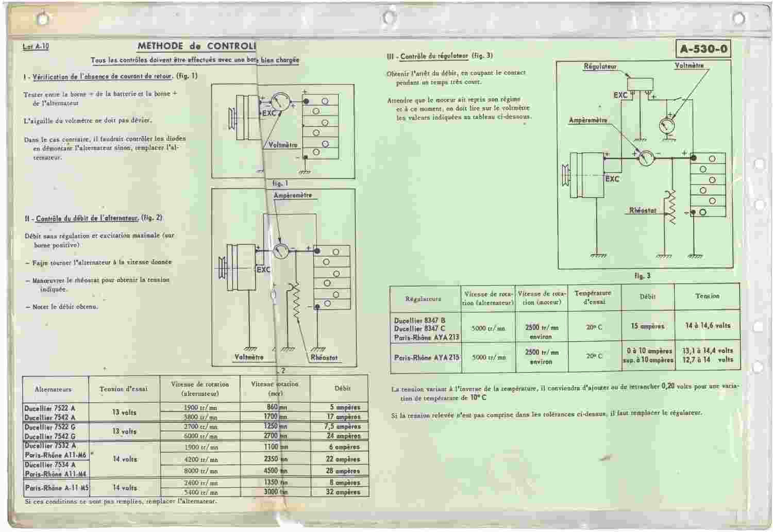This screenshot has width=773, height=532.
Task: Click the 'Vitesse de rotation (alternateur)' header in left table
Action: tap(200, 389)
